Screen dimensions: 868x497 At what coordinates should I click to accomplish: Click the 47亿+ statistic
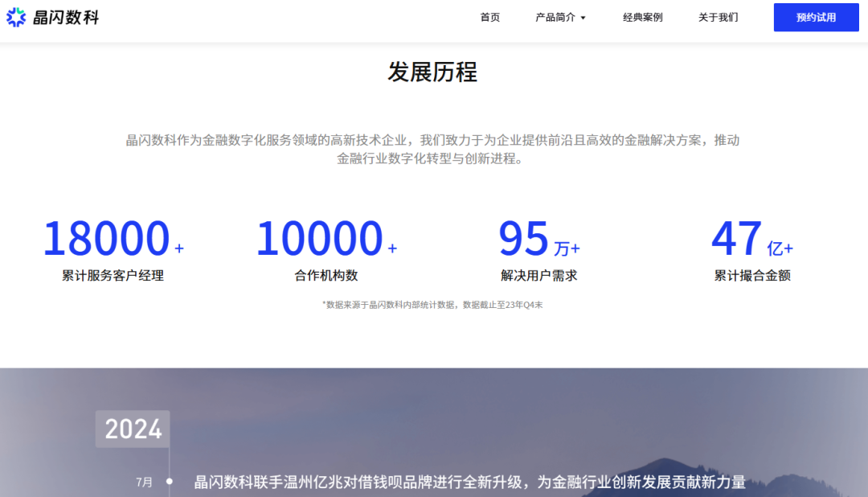[x=752, y=239]
